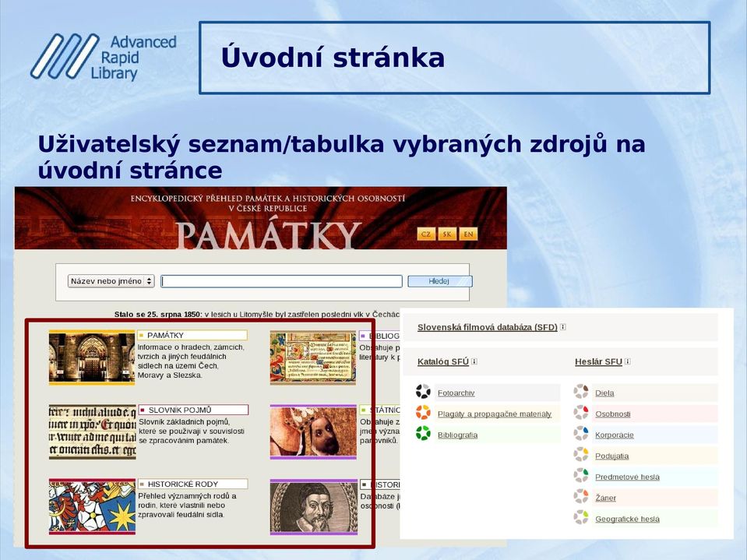Click the circle icon beside Žáner
The width and height of the screenshot is (747, 560).
tap(581, 496)
